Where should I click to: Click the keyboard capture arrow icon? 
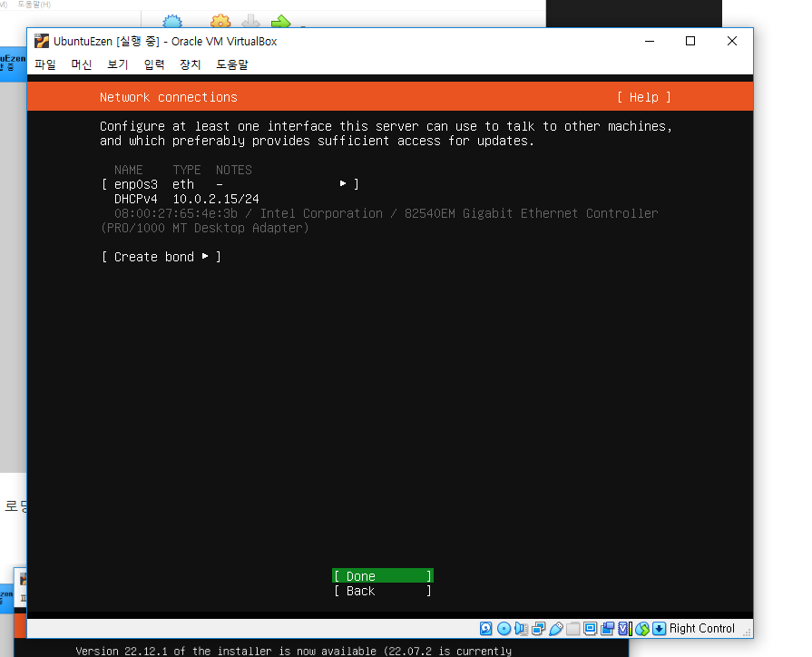pyautogui.click(x=659, y=629)
